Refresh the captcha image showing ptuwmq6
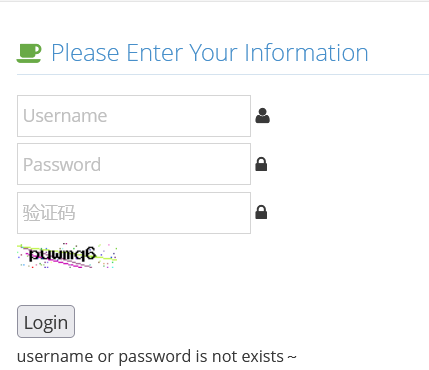This screenshot has height=370, width=429. click(67, 256)
